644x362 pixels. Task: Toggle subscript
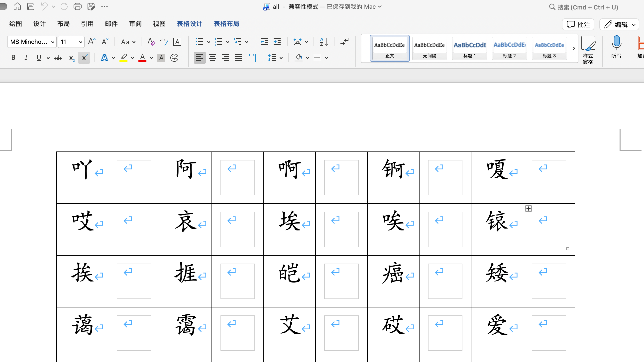click(72, 58)
